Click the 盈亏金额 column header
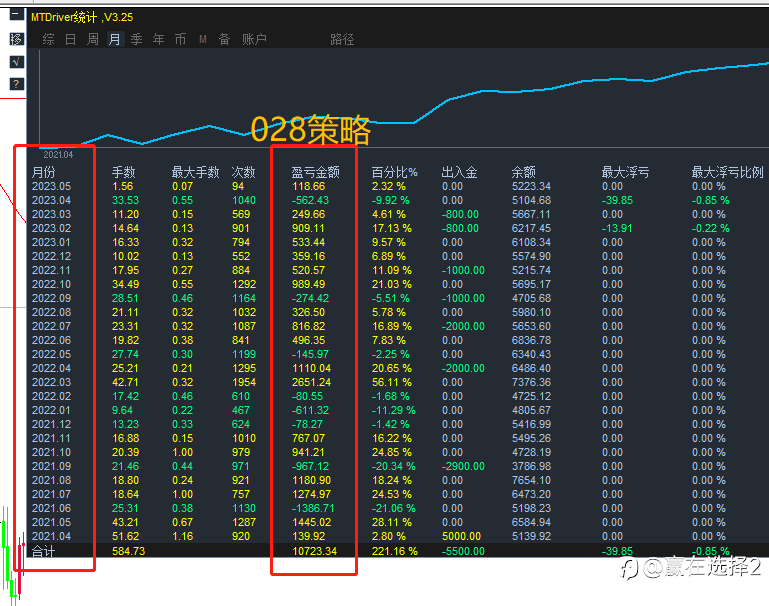Screen dimensions: 769x606 coord(315,172)
